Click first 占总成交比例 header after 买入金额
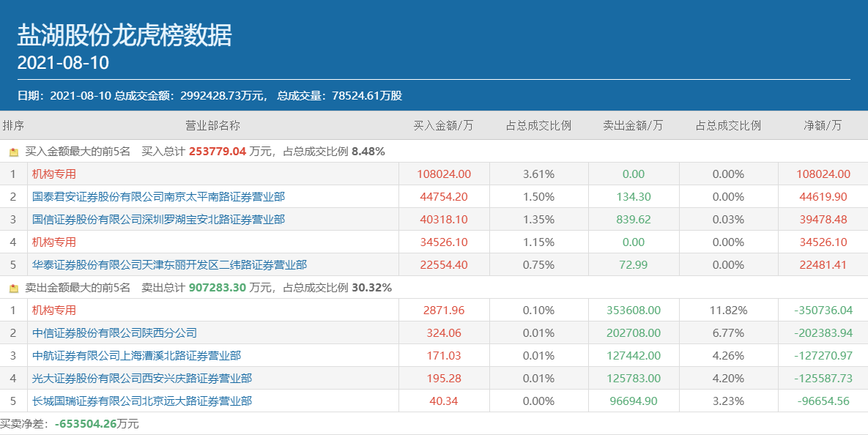This screenshot has width=868, height=435. 538,126
